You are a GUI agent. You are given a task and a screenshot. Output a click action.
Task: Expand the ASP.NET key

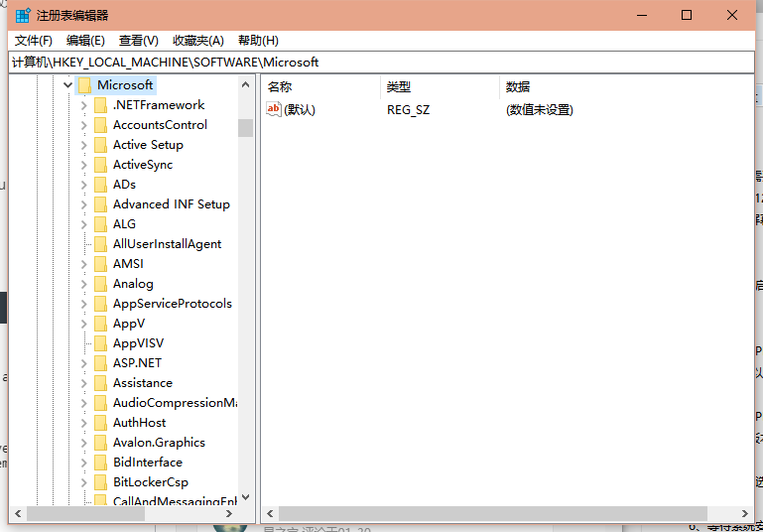pyautogui.click(x=83, y=363)
